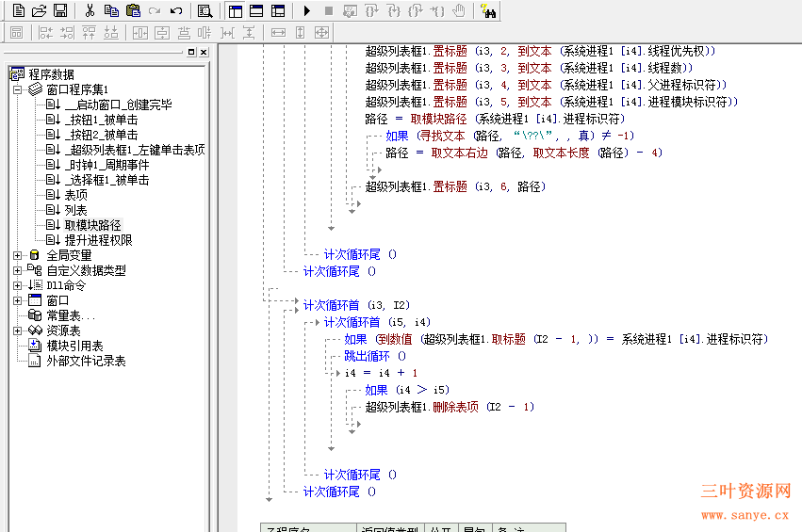802x532 pixels.
Task: Align left edges icon in layout toolbar
Action: tap(45, 33)
